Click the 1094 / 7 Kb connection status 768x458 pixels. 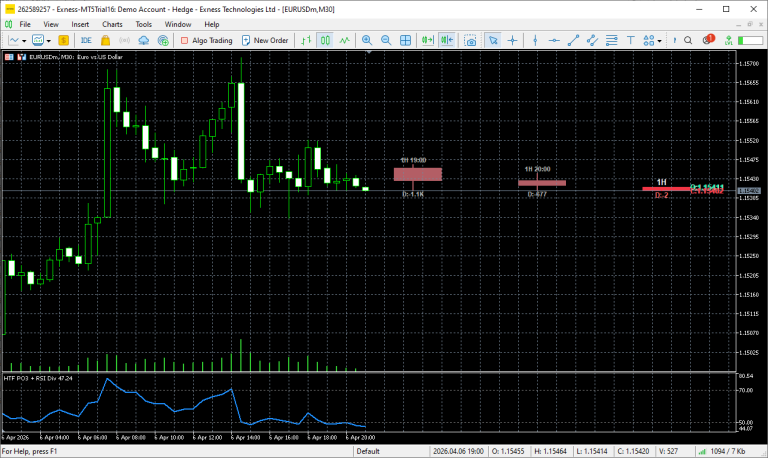[723, 451]
